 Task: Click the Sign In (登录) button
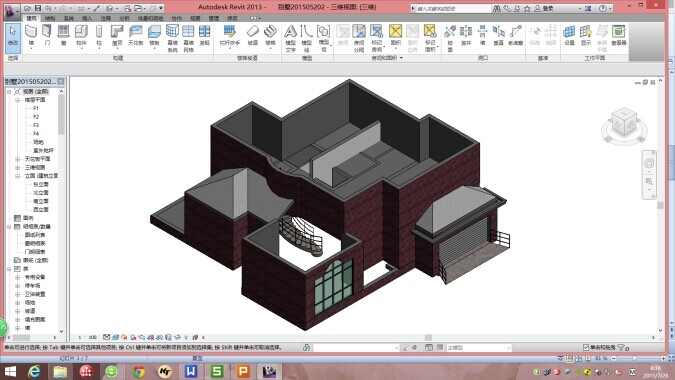(x=544, y=8)
